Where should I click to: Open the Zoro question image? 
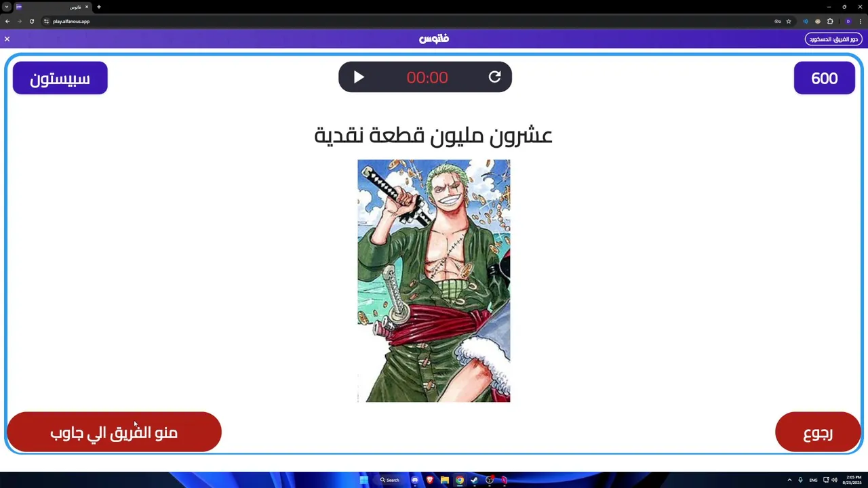(434, 281)
